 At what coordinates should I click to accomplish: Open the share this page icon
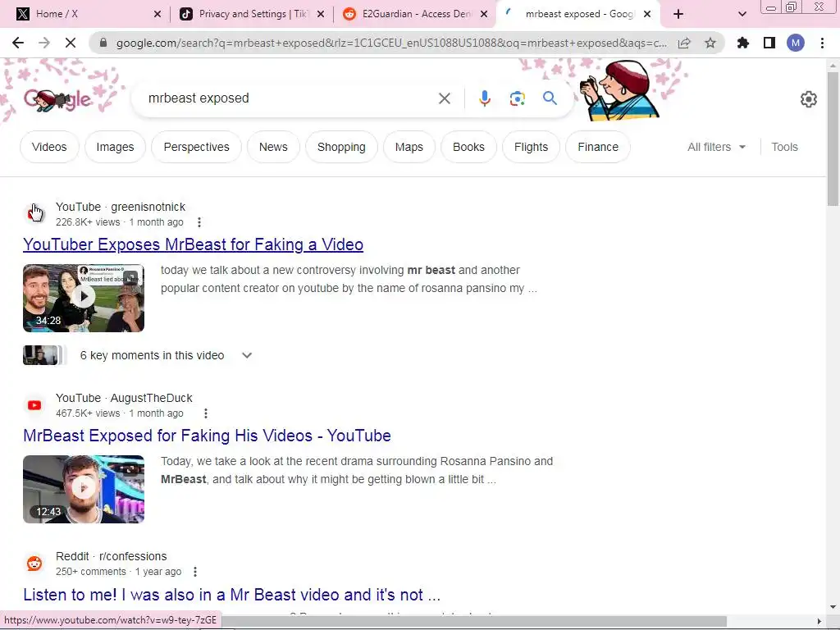click(684, 43)
